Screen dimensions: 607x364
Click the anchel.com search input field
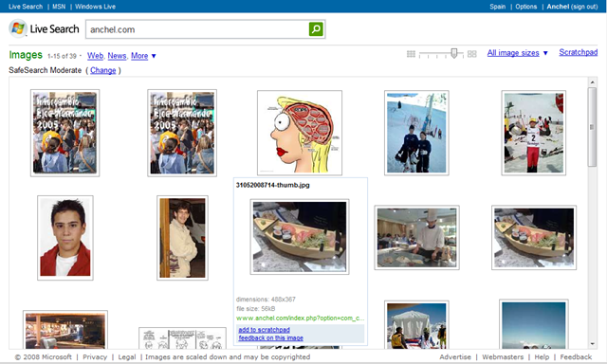(x=197, y=29)
